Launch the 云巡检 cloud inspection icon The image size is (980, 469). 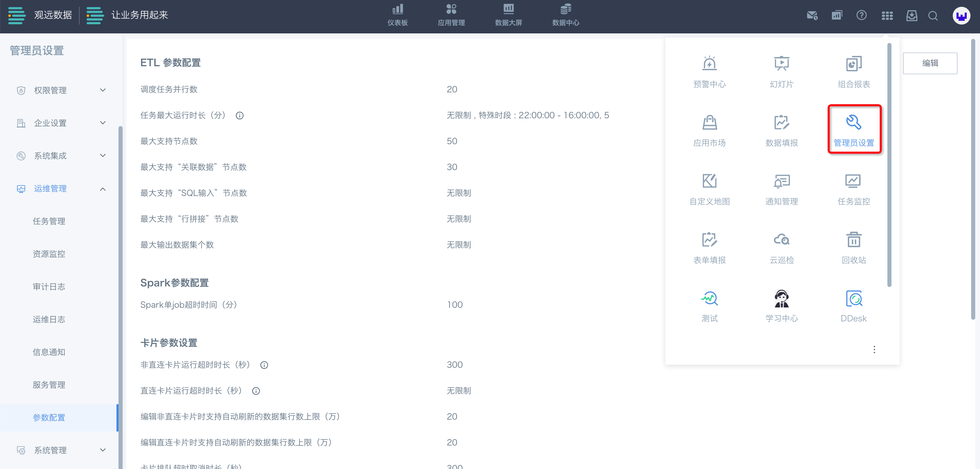coord(781,247)
